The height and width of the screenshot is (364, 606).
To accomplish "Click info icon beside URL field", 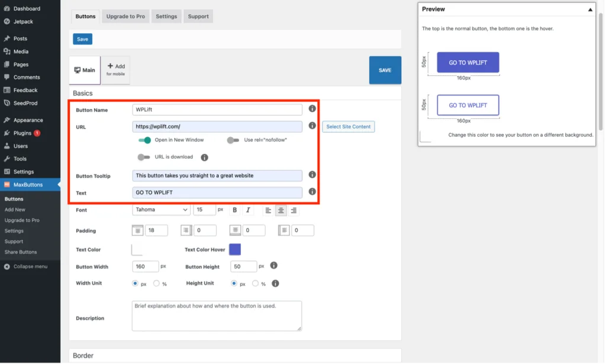I will click(x=312, y=126).
